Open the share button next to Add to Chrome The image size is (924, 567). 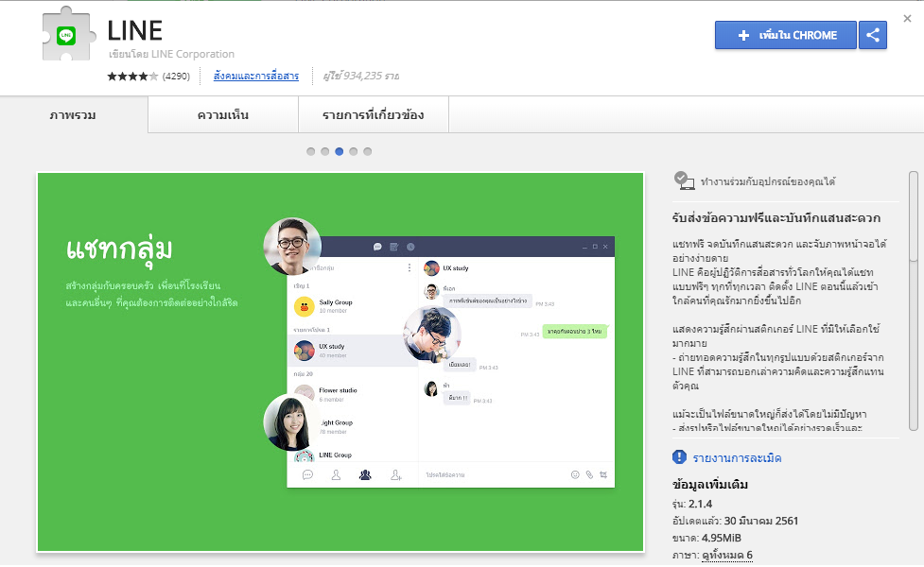click(x=873, y=35)
